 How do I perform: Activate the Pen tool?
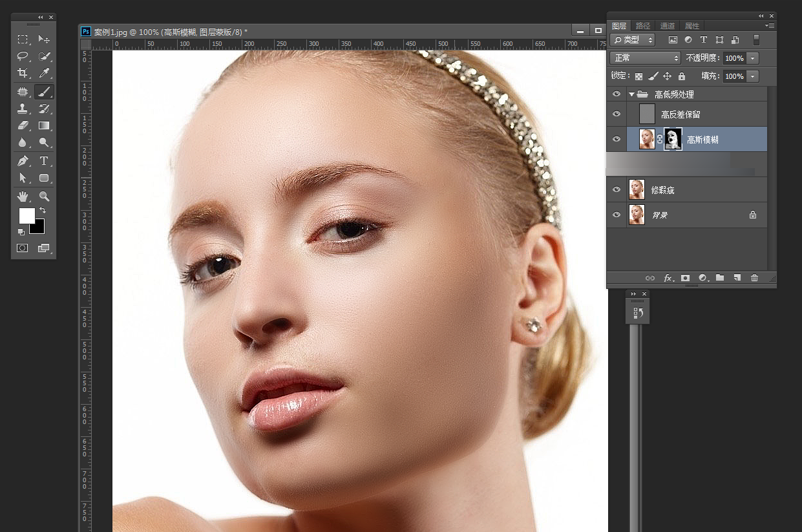pyautogui.click(x=23, y=160)
